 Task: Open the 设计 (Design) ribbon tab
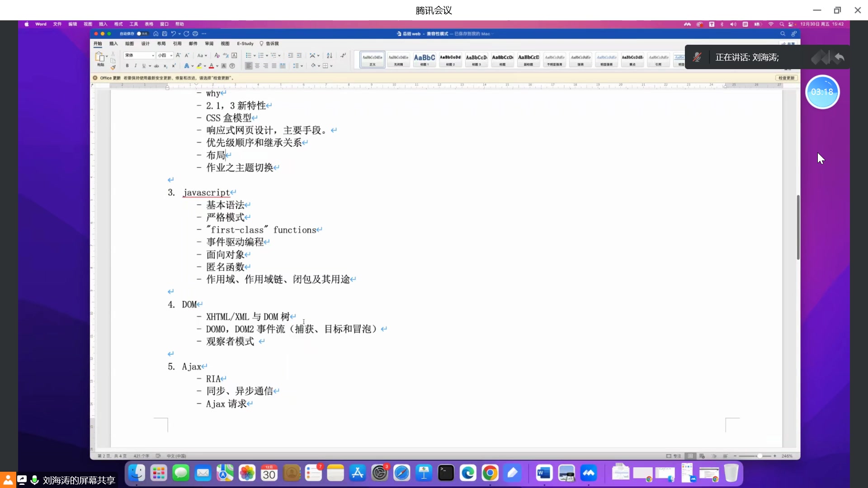click(145, 44)
